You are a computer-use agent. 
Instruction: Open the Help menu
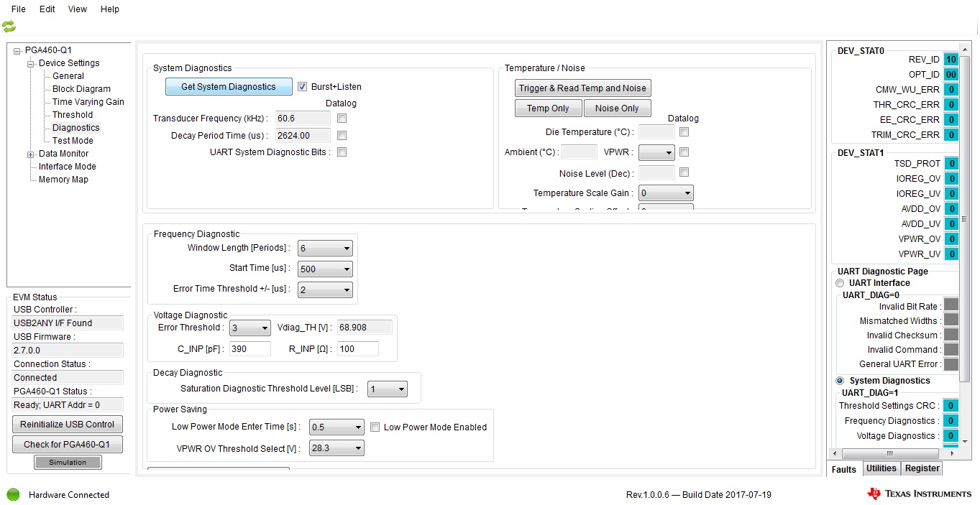tap(110, 9)
